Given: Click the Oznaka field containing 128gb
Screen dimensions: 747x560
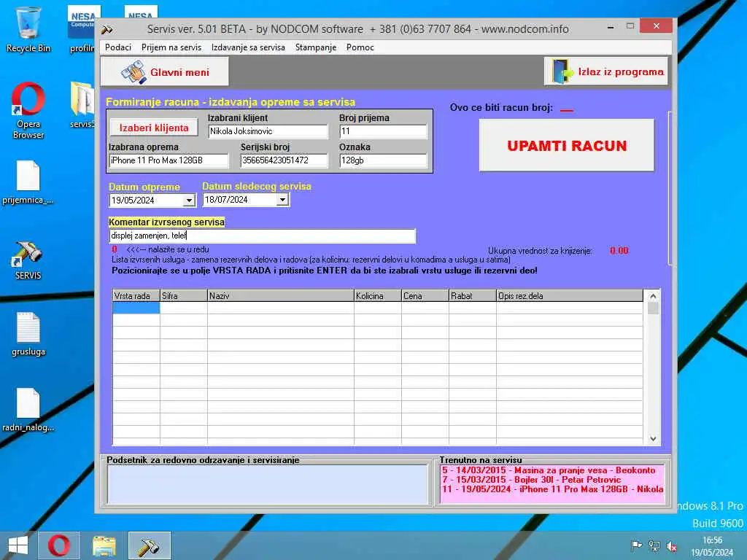Looking at the screenshot, I should tap(383, 160).
